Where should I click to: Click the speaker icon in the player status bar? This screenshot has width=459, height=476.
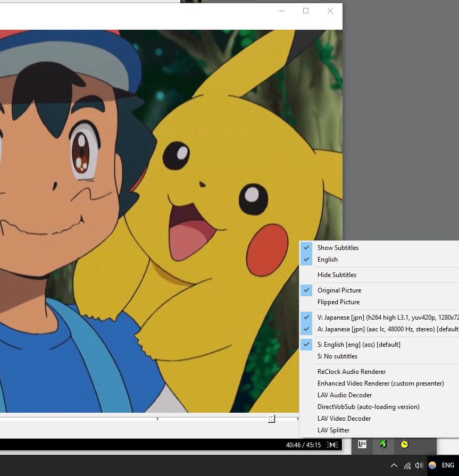click(332, 445)
